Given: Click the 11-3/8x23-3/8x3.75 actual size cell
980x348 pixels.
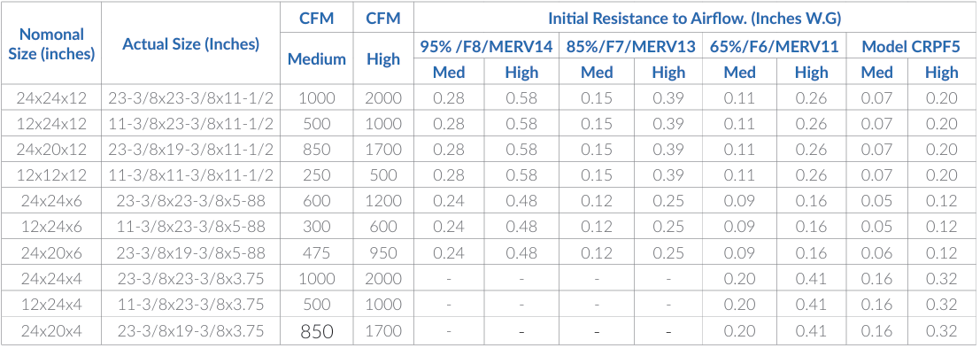Looking at the screenshot, I should point(190,305).
